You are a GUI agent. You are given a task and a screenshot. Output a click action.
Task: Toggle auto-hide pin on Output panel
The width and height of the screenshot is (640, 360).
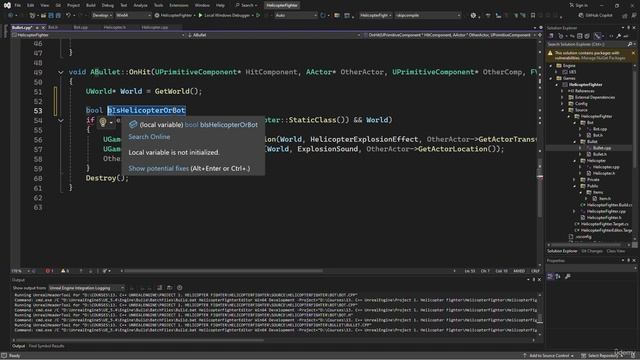533,280
